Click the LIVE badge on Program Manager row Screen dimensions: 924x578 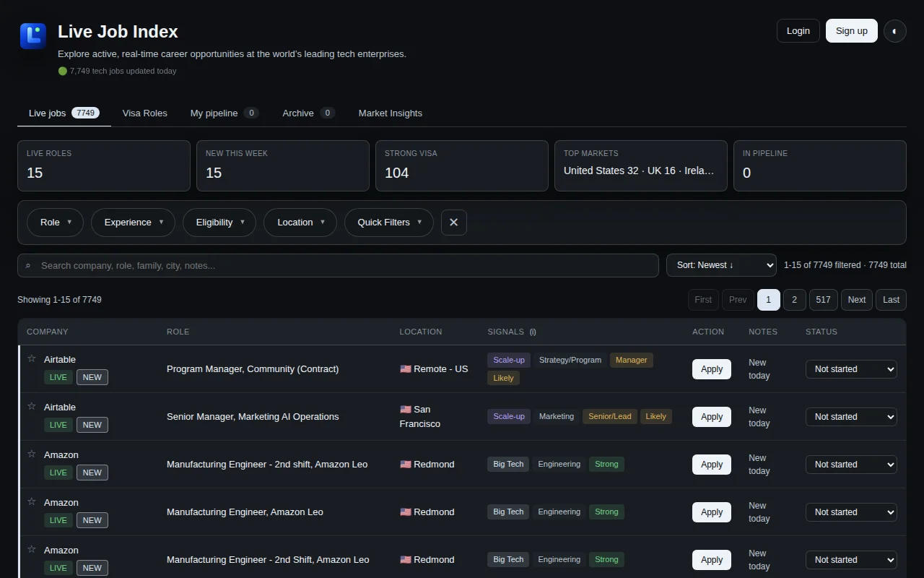point(58,377)
